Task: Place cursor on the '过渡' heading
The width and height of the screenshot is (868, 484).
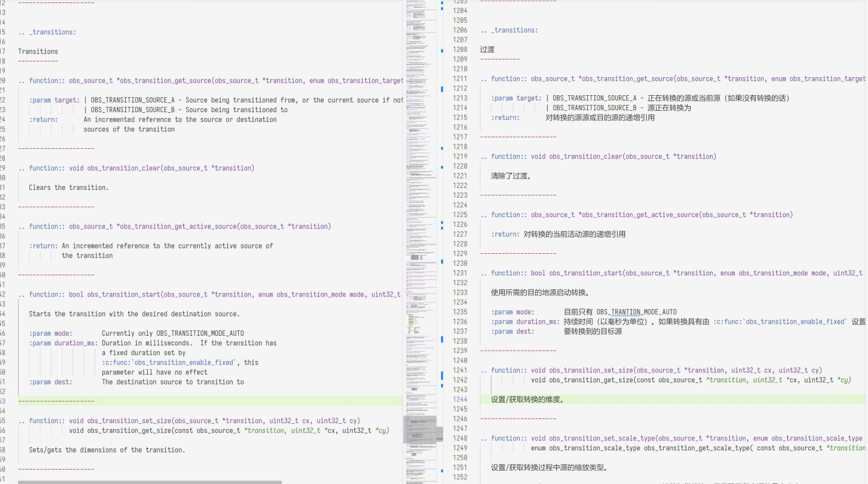Action: point(487,49)
